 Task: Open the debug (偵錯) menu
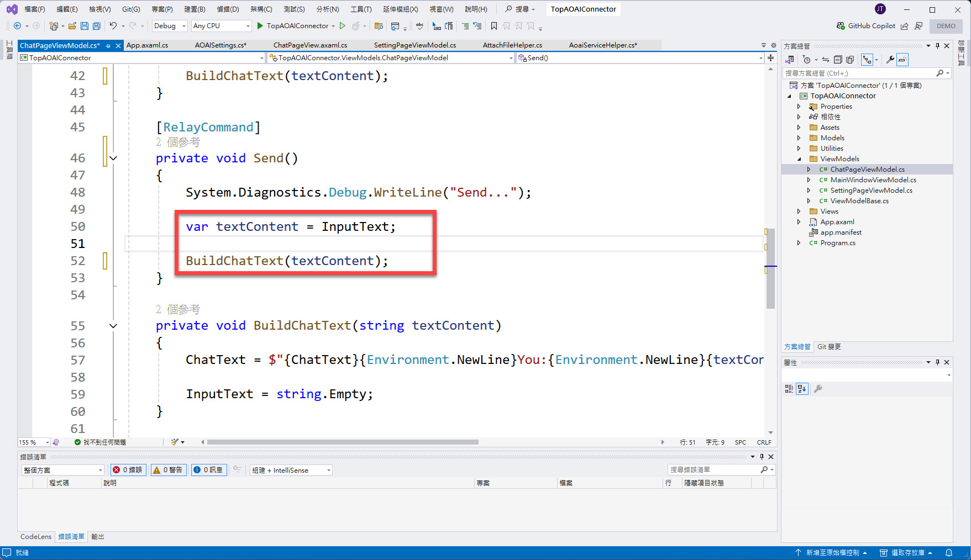click(228, 9)
